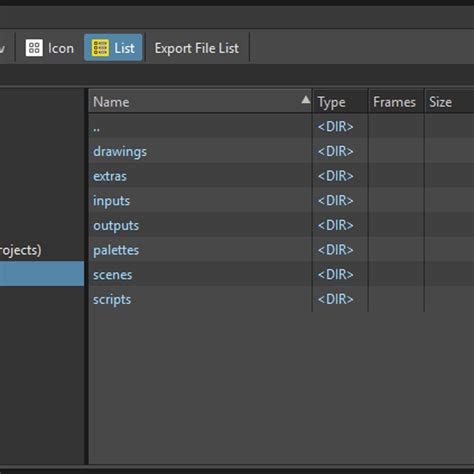This screenshot has width=474, height=474.
Task: Switch to Icon view mode
Action: (49, 48)
